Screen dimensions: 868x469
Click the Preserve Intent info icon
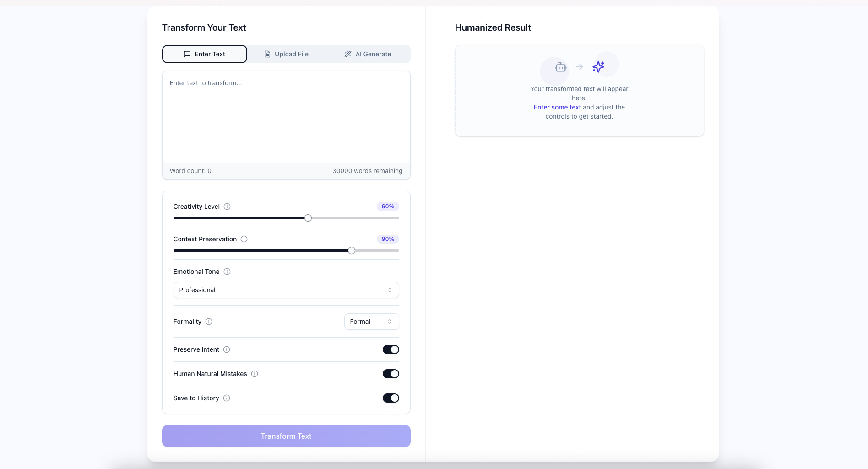tap(226, 349)
